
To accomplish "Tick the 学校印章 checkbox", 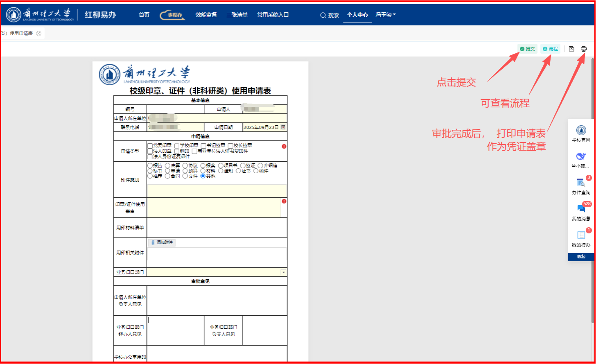I will pyautogui.click(x=177, y=146).
